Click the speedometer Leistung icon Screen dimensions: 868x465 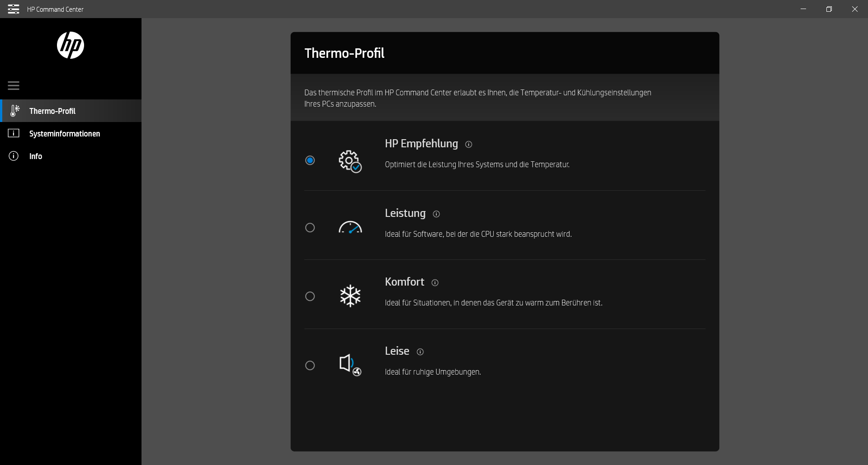point(350,227)
